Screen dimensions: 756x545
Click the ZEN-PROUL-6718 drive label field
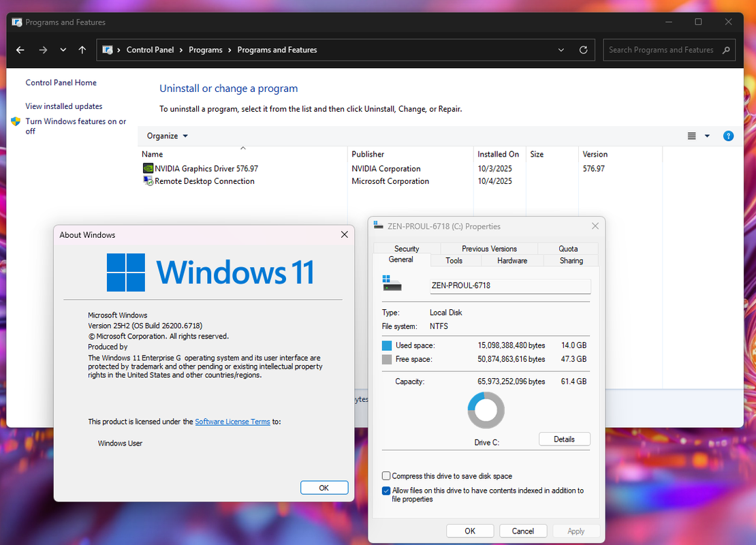click(510, 285)
